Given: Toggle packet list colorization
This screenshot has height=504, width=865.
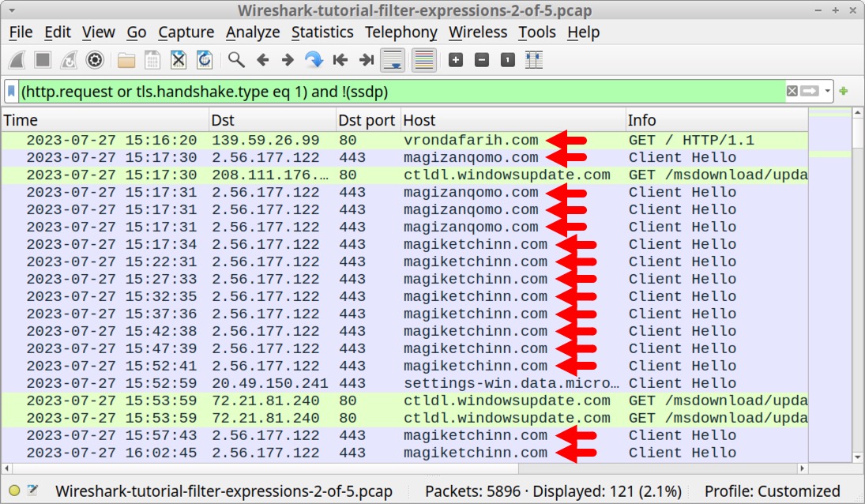Looking at the screenshot, I should (423, 59).
